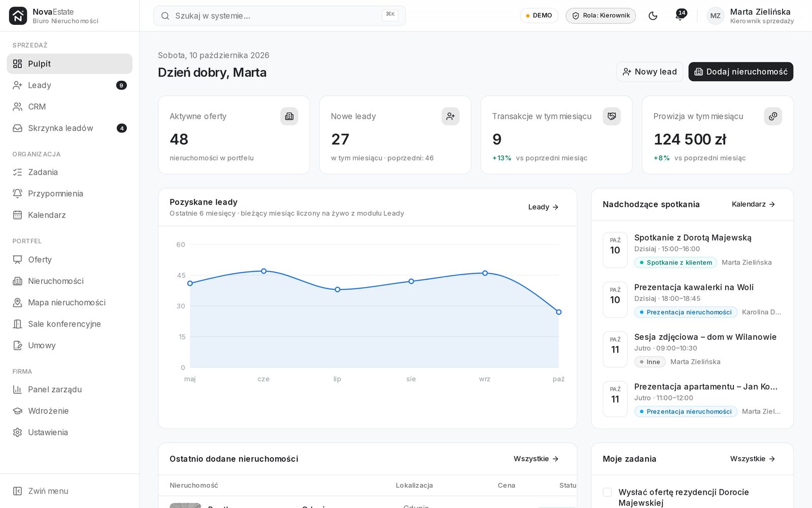Open Kalendarz in sidebar
This screenshot has height=508, width=812.
[70, 215]
